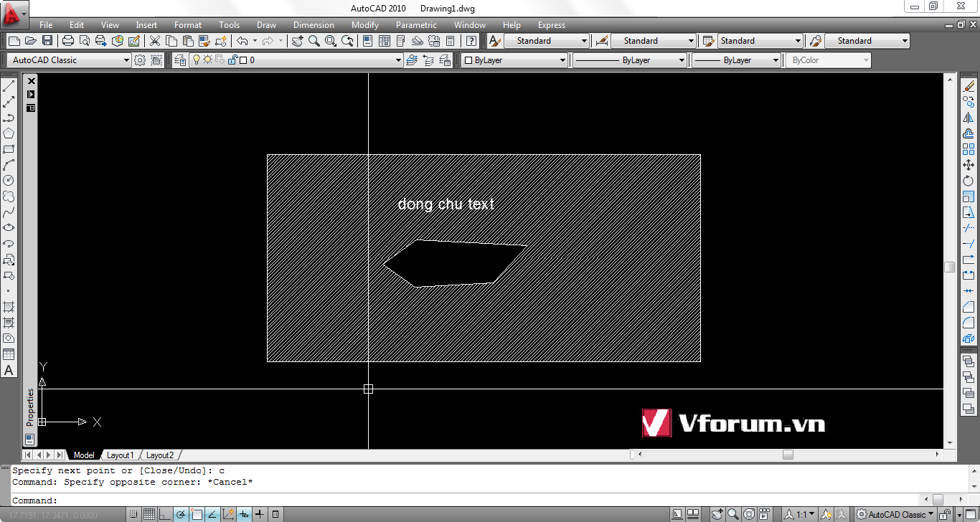Screen dimensions: 980x522
Task: Toggle Ortho Mode in status bar
Action: point(165,514)
